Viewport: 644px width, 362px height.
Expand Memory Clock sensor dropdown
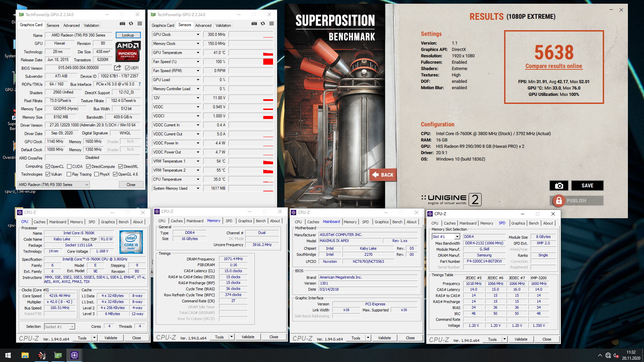(x=198, y=44)
